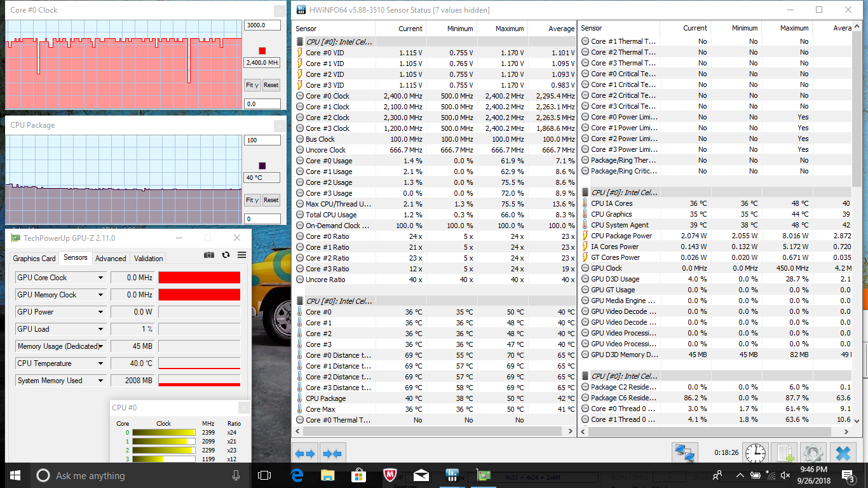Open the Mail app on taskbar
The image size is (868, 488).
click(421, 475)
